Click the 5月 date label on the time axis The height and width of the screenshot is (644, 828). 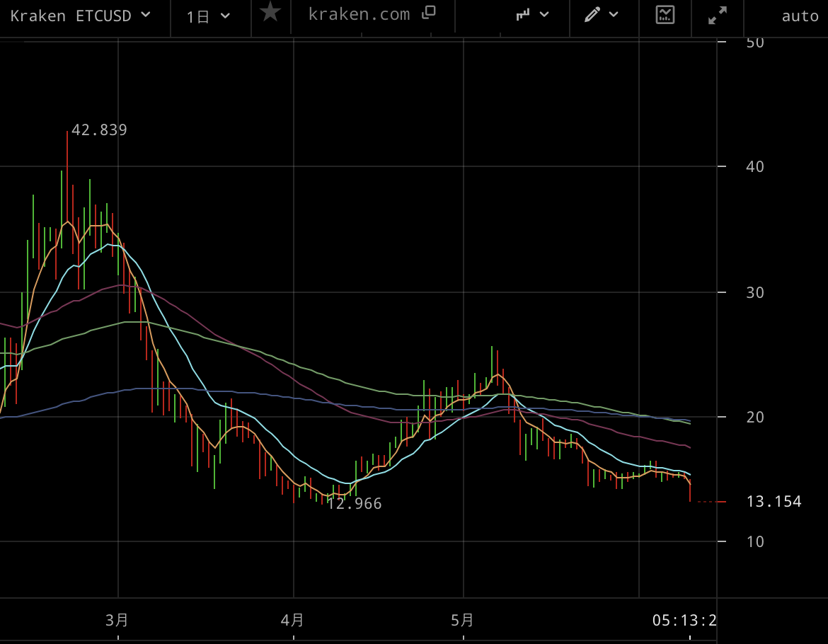(462, 620)
